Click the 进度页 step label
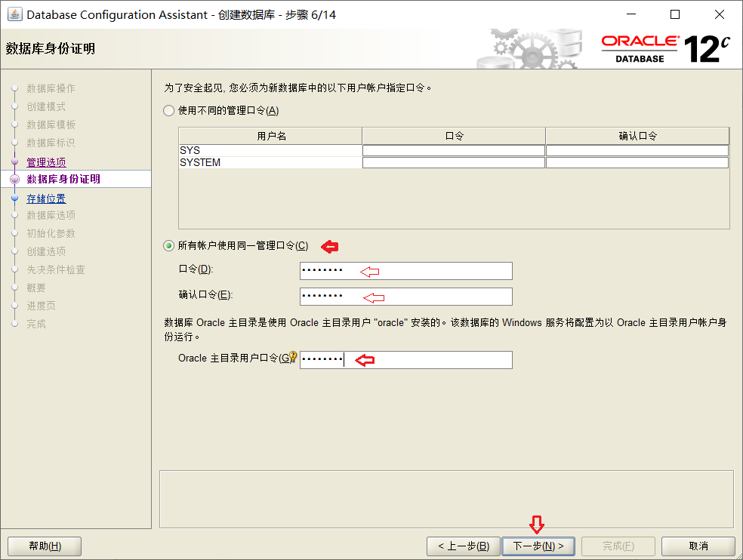Screen dimensions: 743x560 (41, 306)
